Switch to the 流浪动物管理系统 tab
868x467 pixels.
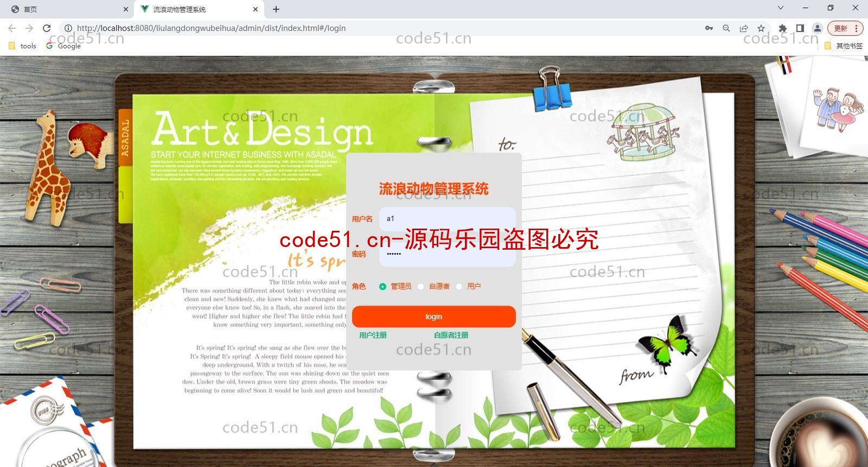tap(199, 9)
